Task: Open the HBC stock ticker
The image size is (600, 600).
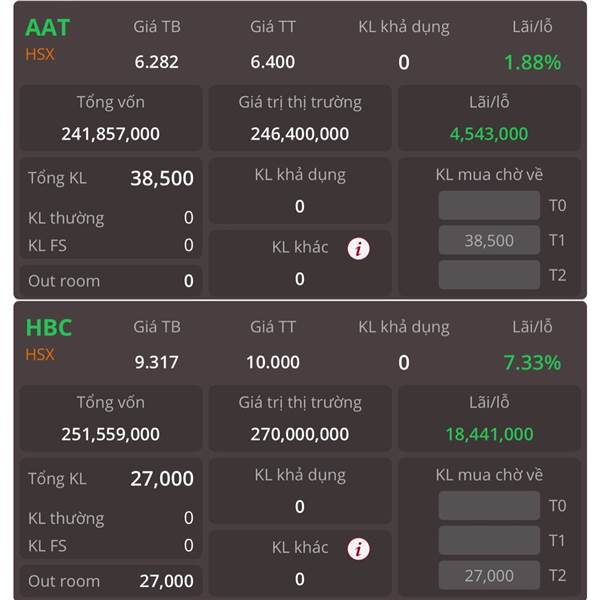Action: point(49,328)
